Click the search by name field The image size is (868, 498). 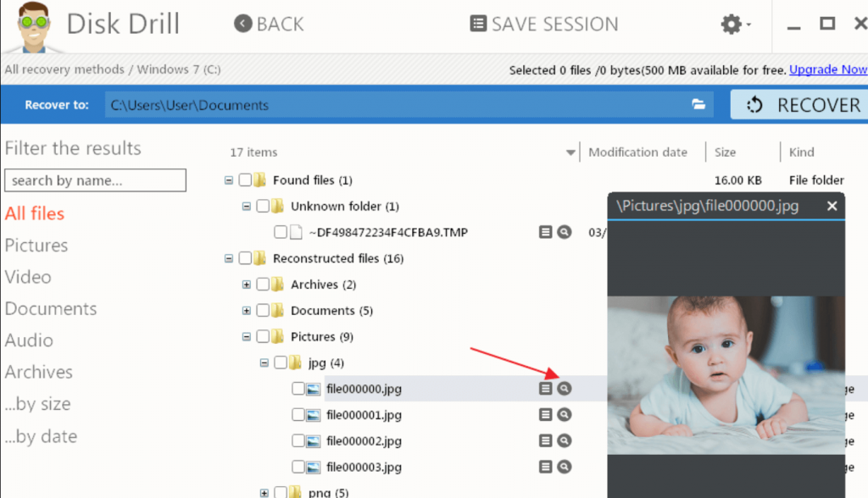[x=95, y=180]
